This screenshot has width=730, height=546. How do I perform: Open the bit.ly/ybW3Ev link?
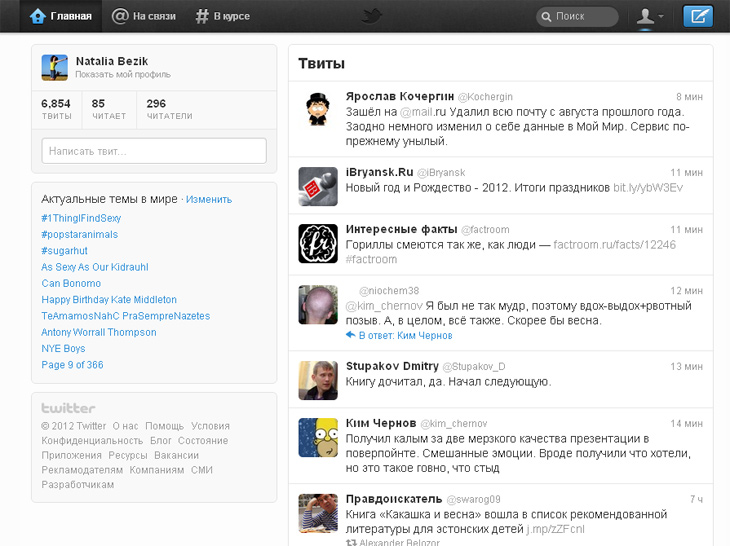tap(648, 188)
